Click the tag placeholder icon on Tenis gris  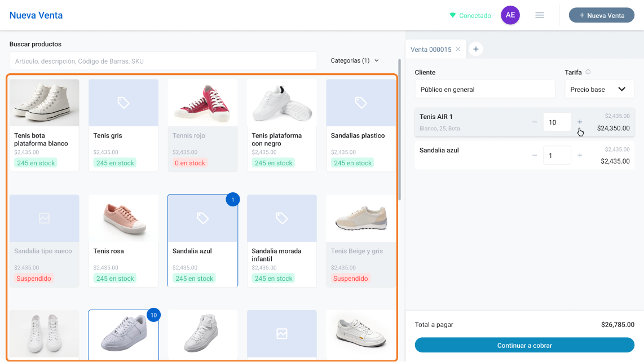pos(123,103)
